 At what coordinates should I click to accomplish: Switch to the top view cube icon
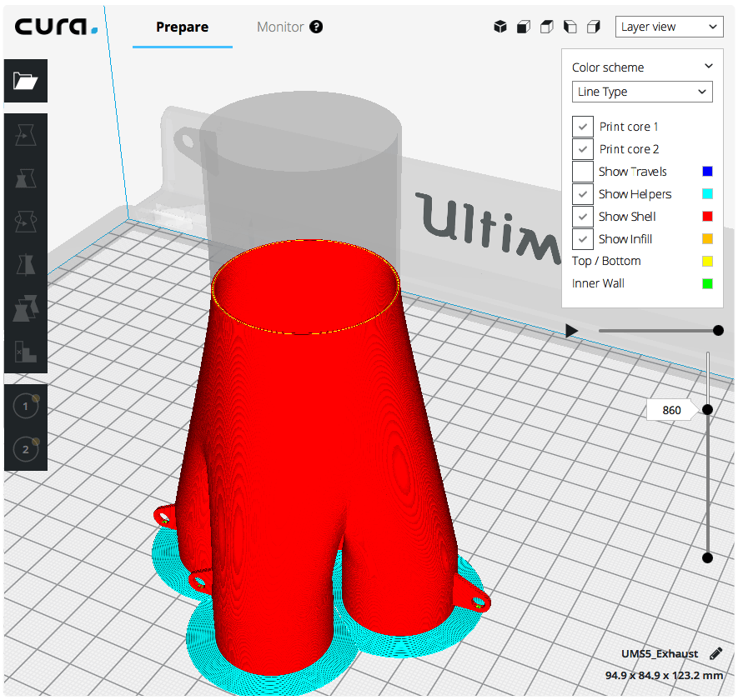click(x=547, y=27)
